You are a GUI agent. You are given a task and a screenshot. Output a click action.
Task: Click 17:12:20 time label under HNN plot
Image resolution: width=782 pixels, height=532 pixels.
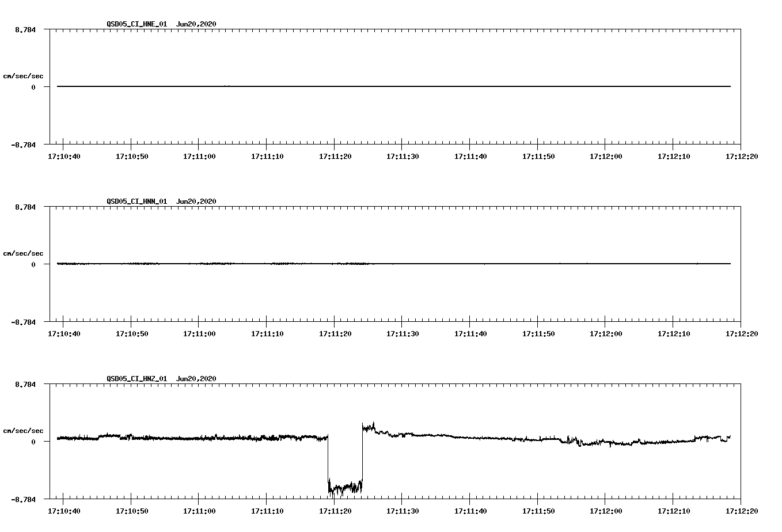tap(742, 333)
